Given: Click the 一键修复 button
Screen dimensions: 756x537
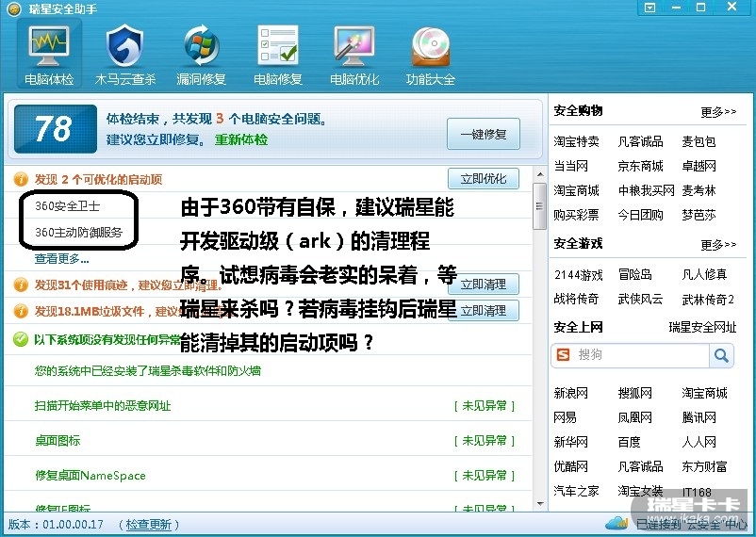Looking at the screenshot, I should coord(484,134).
